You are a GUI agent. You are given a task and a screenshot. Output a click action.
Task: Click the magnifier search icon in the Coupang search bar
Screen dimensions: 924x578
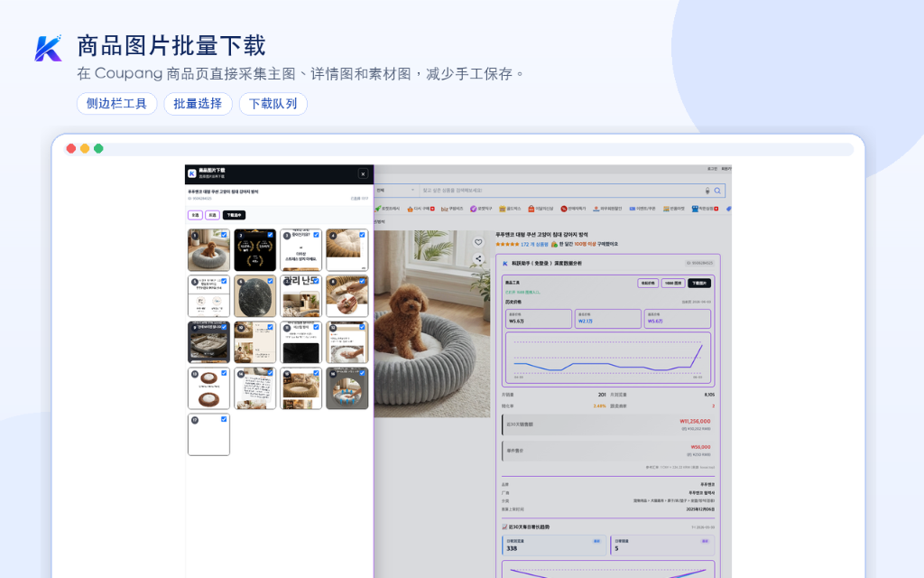click(717, 191)
